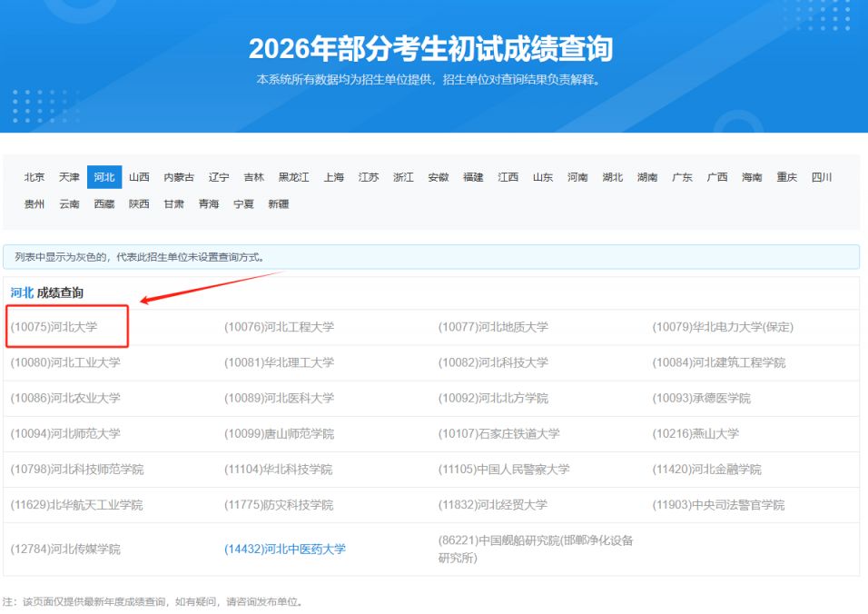Open the 重庆 province tab
This screenshot has width=868, height=614.
[x=786, y=177]
